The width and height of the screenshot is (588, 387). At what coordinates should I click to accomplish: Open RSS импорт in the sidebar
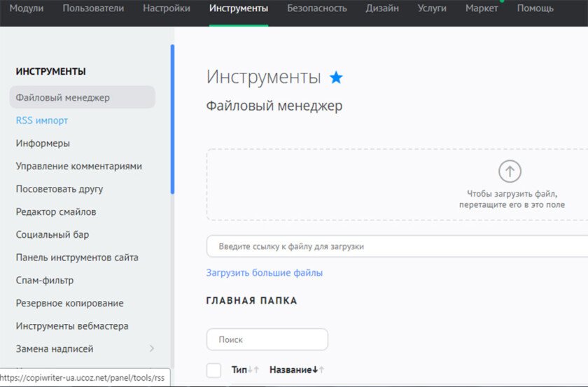tap(41, 120)
